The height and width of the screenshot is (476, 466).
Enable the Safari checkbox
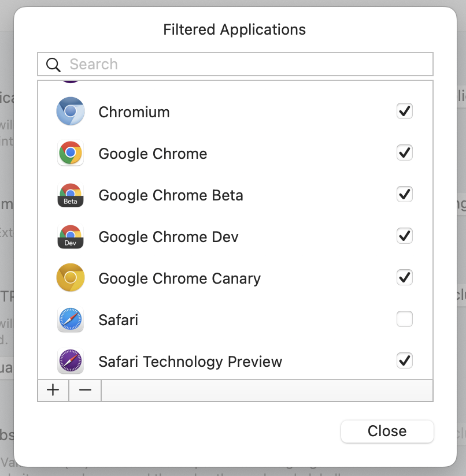(x=404, y=319)
